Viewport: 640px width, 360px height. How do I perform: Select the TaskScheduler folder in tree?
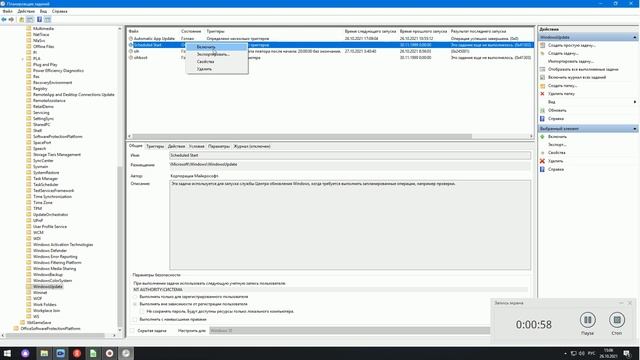46,184
